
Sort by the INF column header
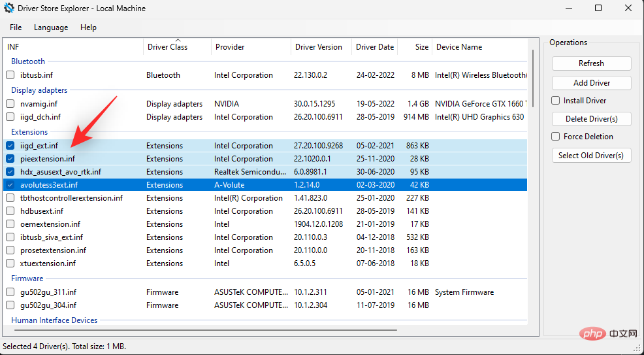point(73,47)
